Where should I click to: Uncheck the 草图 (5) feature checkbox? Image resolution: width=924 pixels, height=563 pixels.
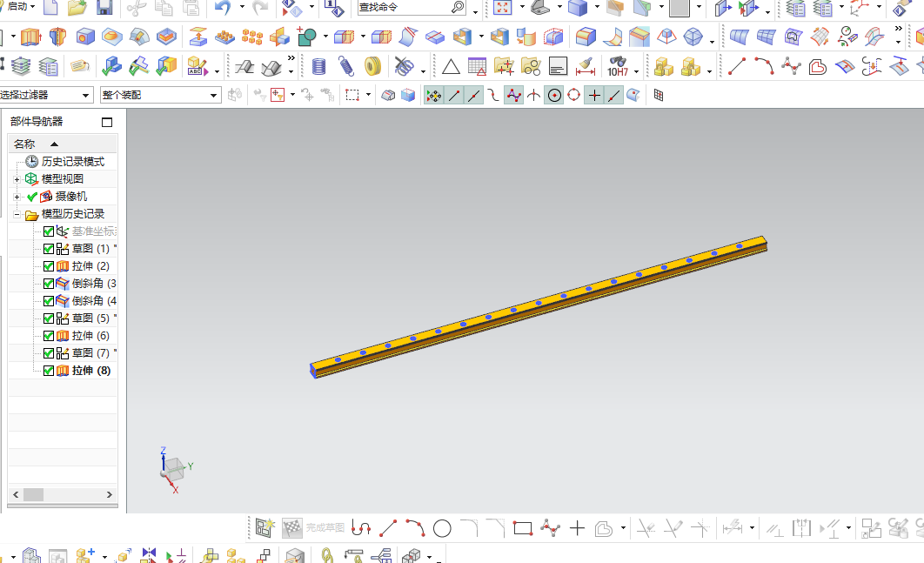click(49, 318)
